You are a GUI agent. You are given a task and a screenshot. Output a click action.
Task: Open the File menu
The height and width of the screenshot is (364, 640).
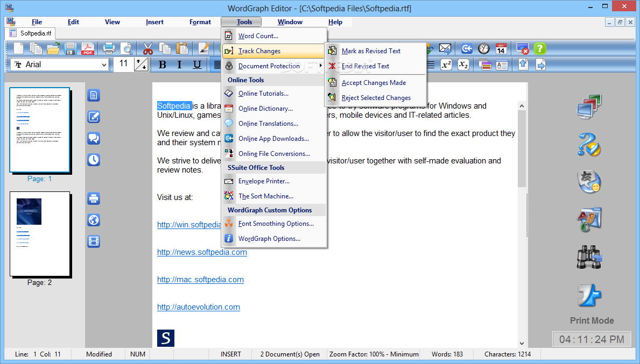37,22
